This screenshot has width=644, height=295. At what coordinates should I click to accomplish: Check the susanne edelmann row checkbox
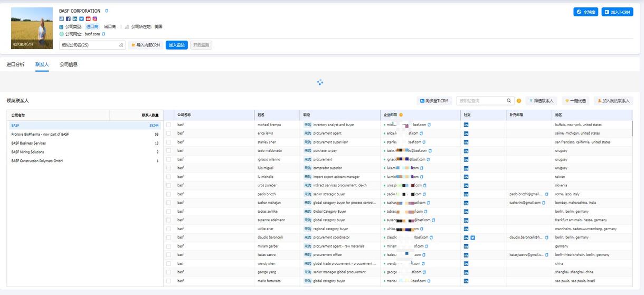(x=169, y=220)
